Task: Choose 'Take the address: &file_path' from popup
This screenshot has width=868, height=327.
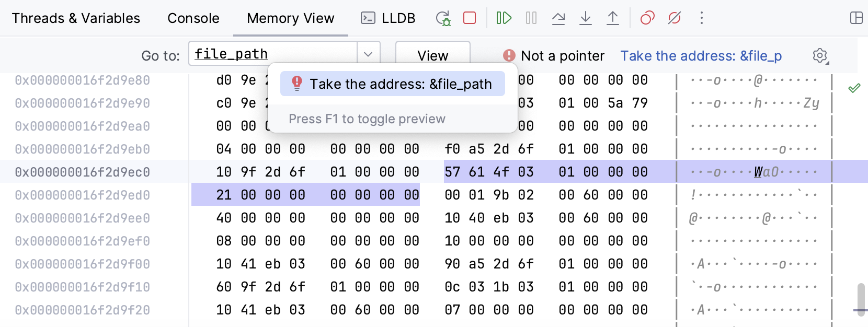Action: click(393, 84)
